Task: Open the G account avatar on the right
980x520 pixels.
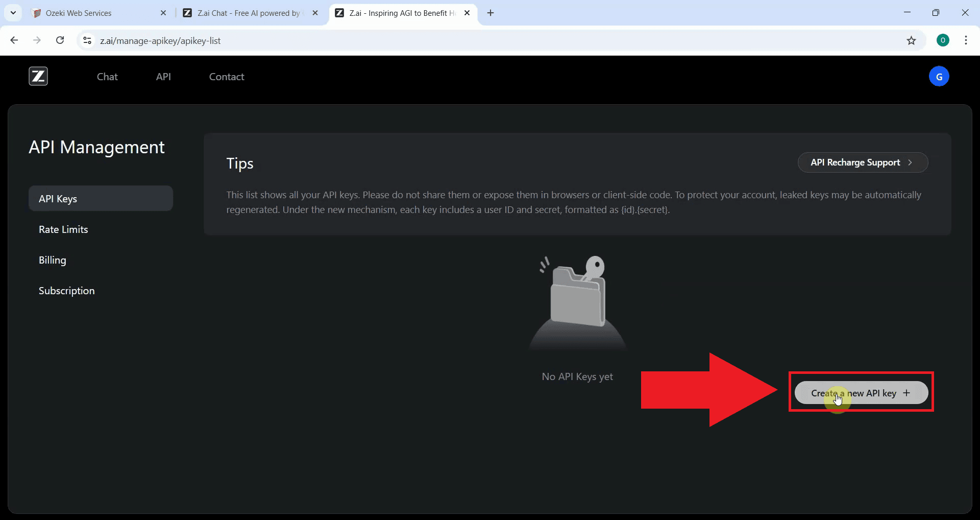Action: (940, 76)
